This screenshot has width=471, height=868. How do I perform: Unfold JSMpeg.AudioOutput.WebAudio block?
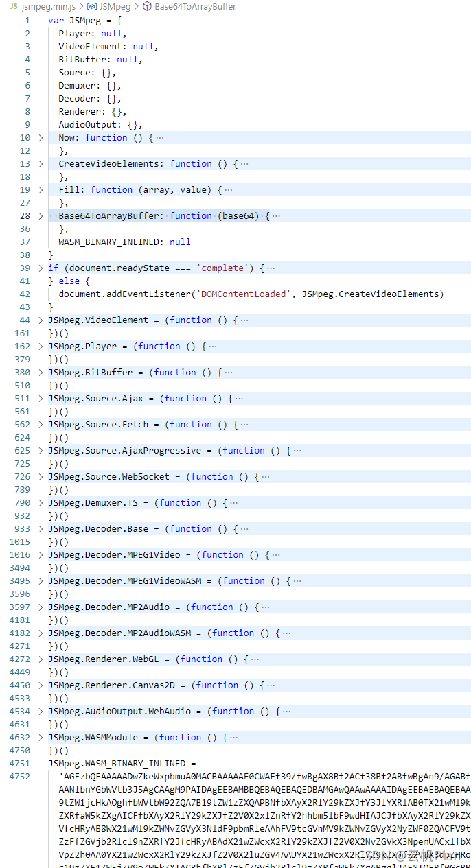point(41,712)
